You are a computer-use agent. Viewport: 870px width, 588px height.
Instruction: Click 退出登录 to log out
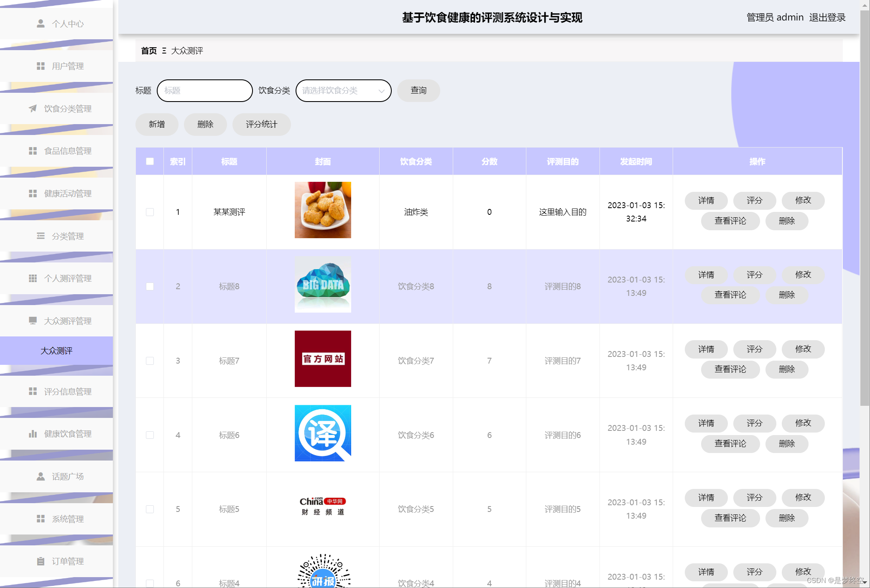pyautogui.click(x=827, y=17)
